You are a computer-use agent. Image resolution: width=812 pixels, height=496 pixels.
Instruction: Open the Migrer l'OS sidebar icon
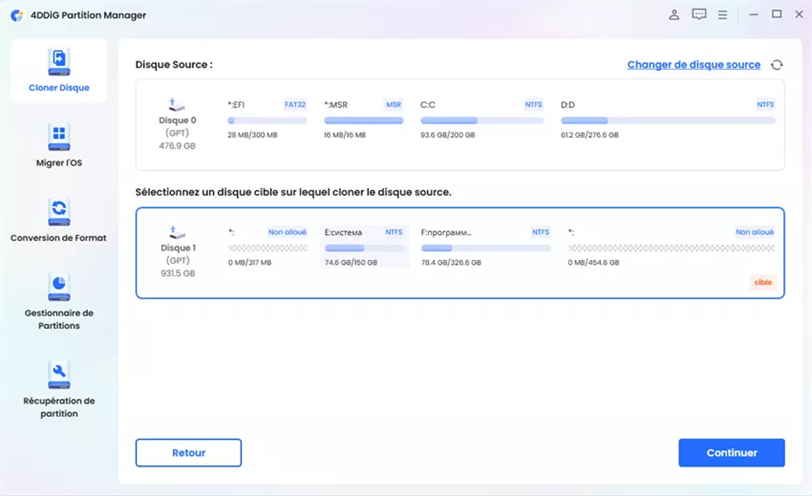59,137
